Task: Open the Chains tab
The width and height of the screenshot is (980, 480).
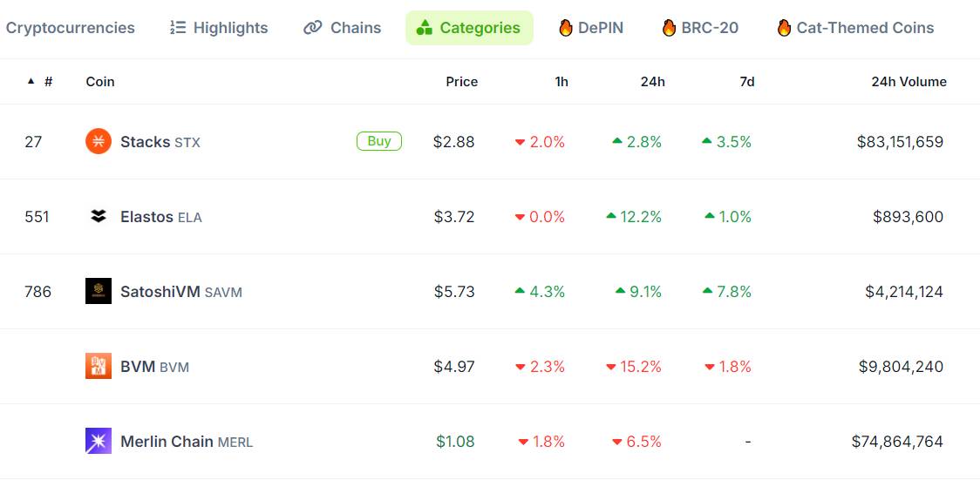Action: [342, 28]
